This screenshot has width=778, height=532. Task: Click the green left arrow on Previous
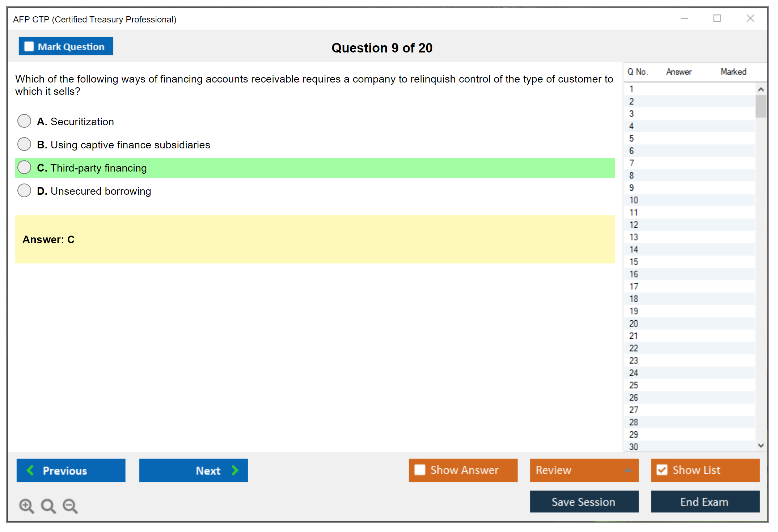30,470
